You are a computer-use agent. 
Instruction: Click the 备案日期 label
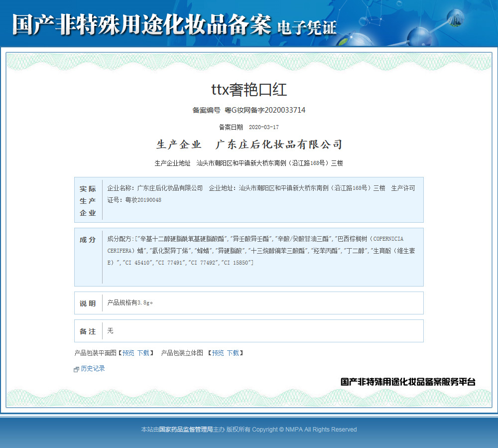[x=231, y=128]
